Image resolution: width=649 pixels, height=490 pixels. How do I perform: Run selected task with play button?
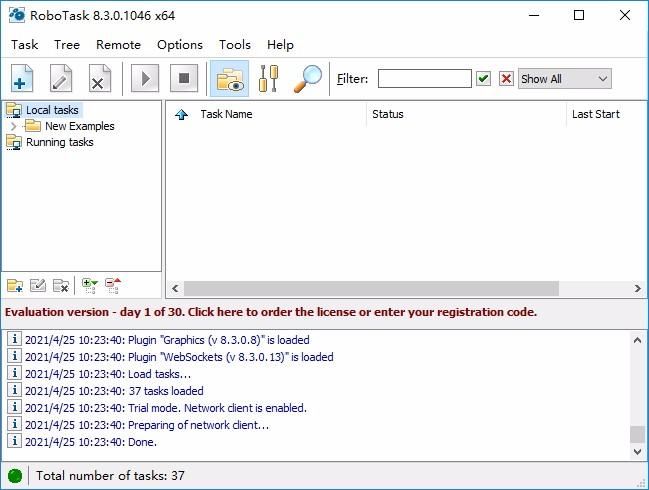click(x=145, y=78)
